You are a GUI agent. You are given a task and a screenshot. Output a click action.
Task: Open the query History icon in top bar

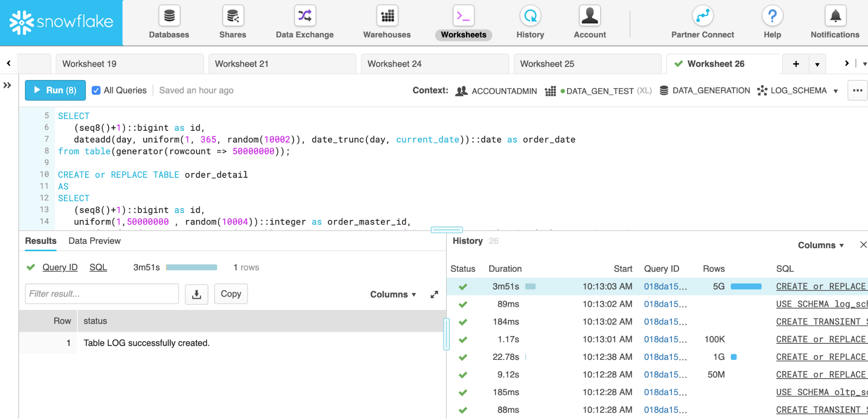click(530, 16)
